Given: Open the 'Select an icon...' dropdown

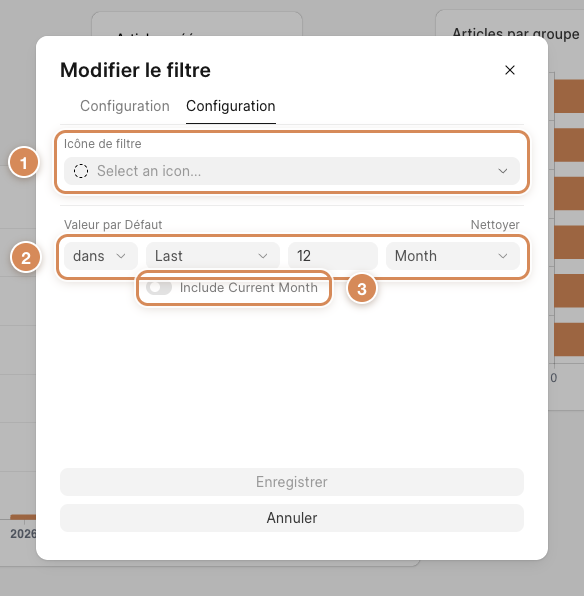Looking at the screenshot, I should [x=292, y=171].
